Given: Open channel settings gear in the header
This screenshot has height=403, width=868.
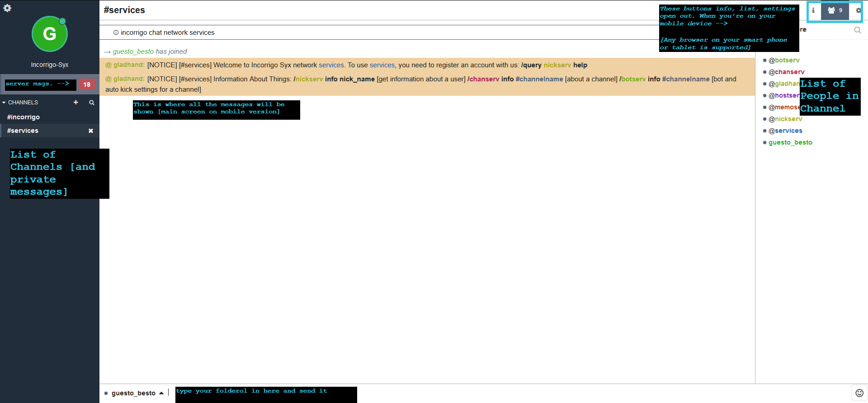Looking at the screenshot, I should coord(858,10).
